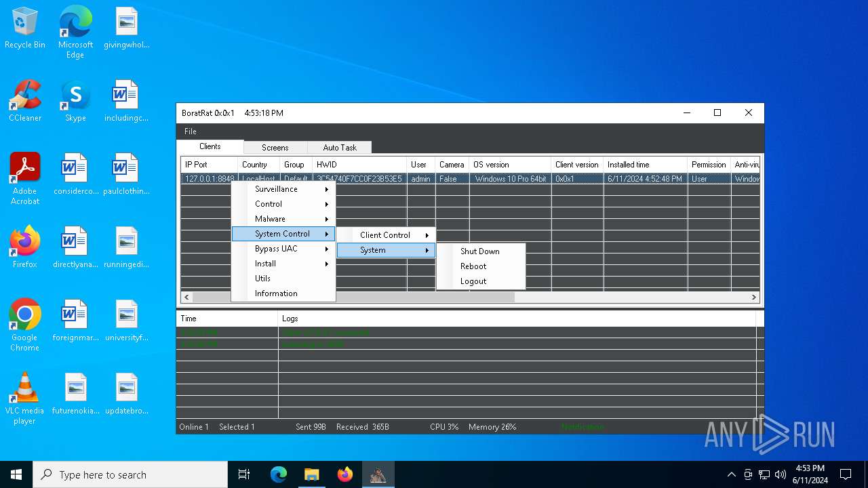Expand the Install submenu

(x=283, y=264)
